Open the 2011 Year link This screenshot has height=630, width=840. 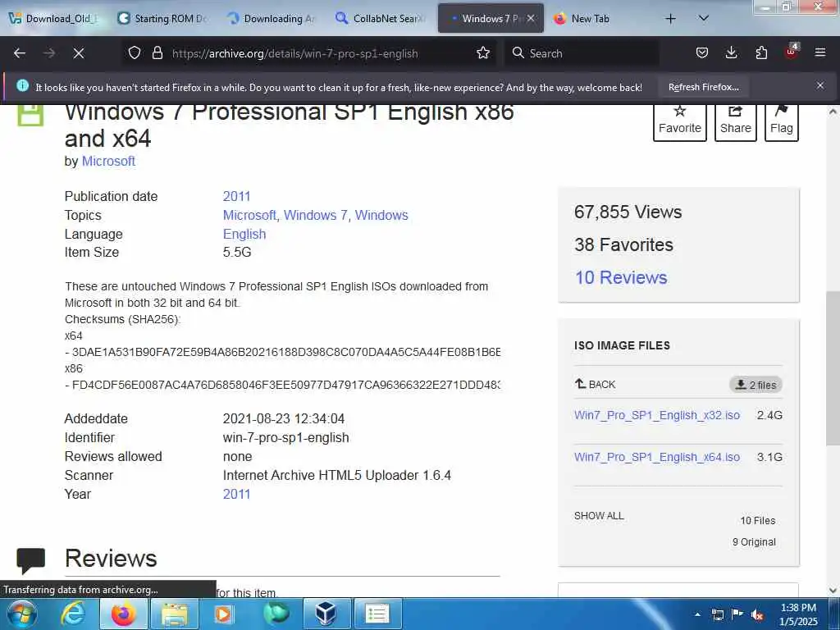tap(237, 494)
